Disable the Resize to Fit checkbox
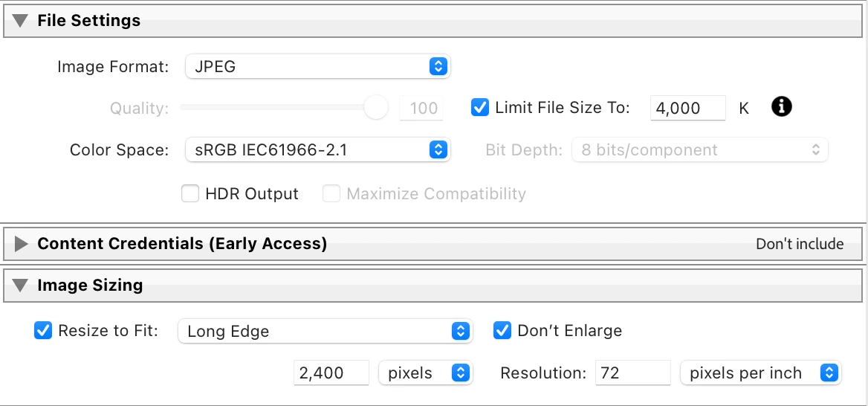Screen dimensions: 868x406 [43, 331]
